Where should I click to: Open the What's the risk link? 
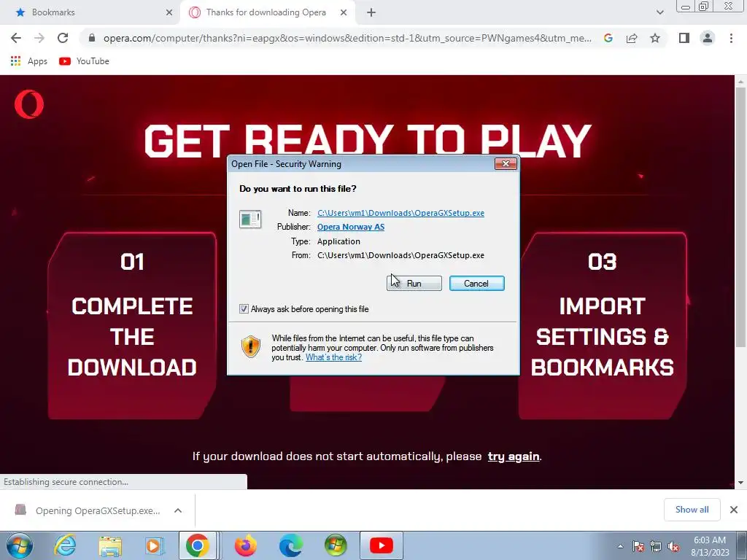click(333, 357)
